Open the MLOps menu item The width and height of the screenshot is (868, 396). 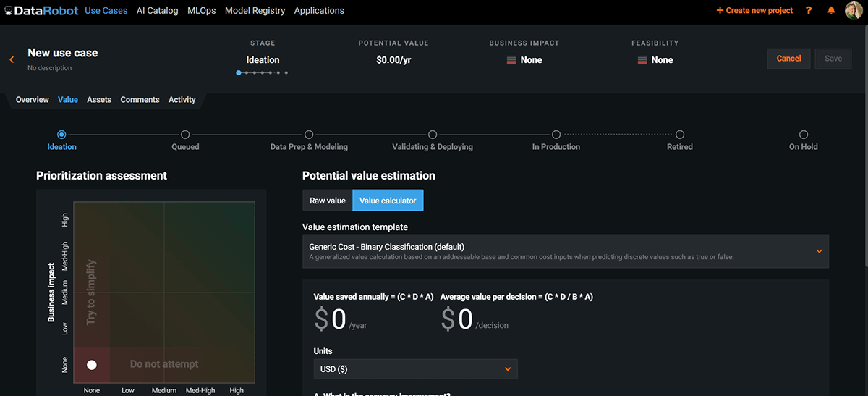(x=201, y=11)
